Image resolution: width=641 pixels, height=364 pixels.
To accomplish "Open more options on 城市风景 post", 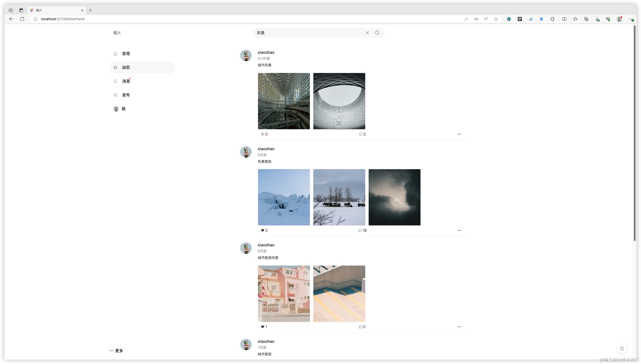I will [459, 134].
